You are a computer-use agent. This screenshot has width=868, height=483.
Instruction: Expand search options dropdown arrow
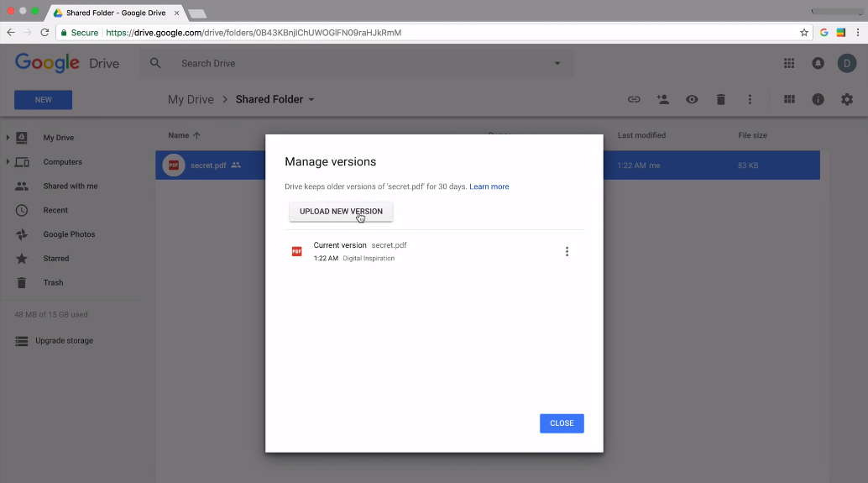point(557,63)
